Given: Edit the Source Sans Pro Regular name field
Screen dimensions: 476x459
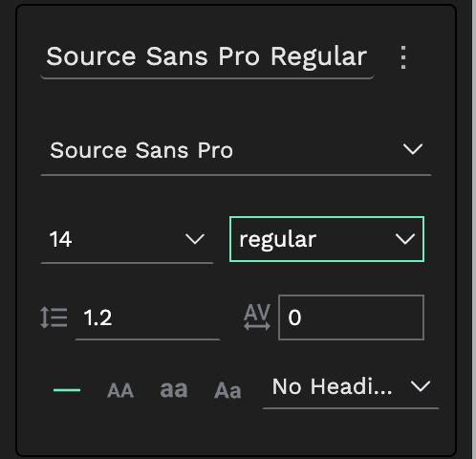Looking at the screenshot, I should point(207,57).
